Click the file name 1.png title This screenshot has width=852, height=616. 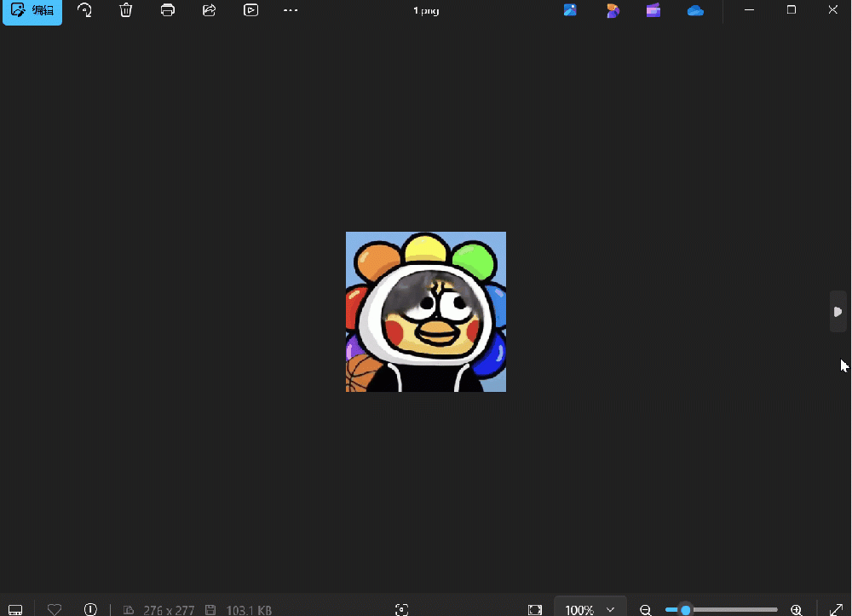pyautogui.click(x=426, y=10)
